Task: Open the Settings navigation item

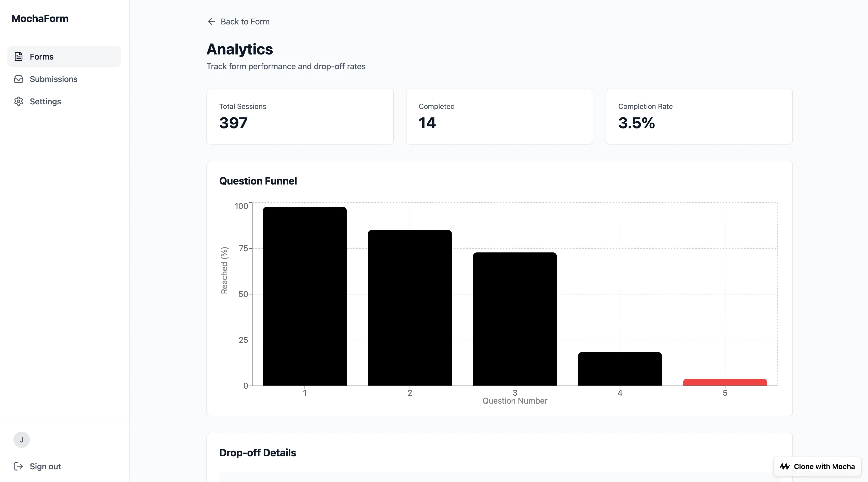Action: click(x=46, y=101)
